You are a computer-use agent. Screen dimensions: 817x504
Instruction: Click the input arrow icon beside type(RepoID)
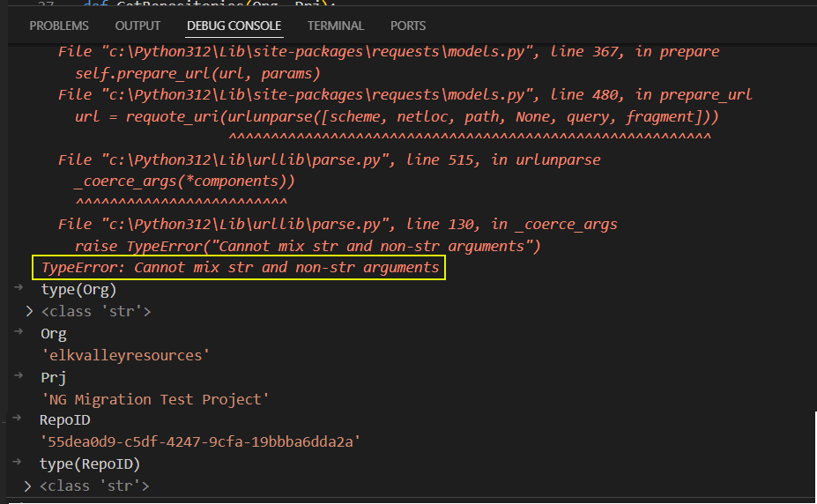19,463
